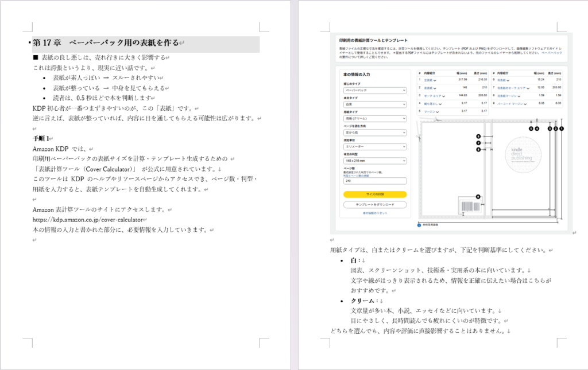Open the 綴じのタイプ dropdown showing ペーパーバック
The height and width of the screenshot is (370, 588).
(374, 91)
